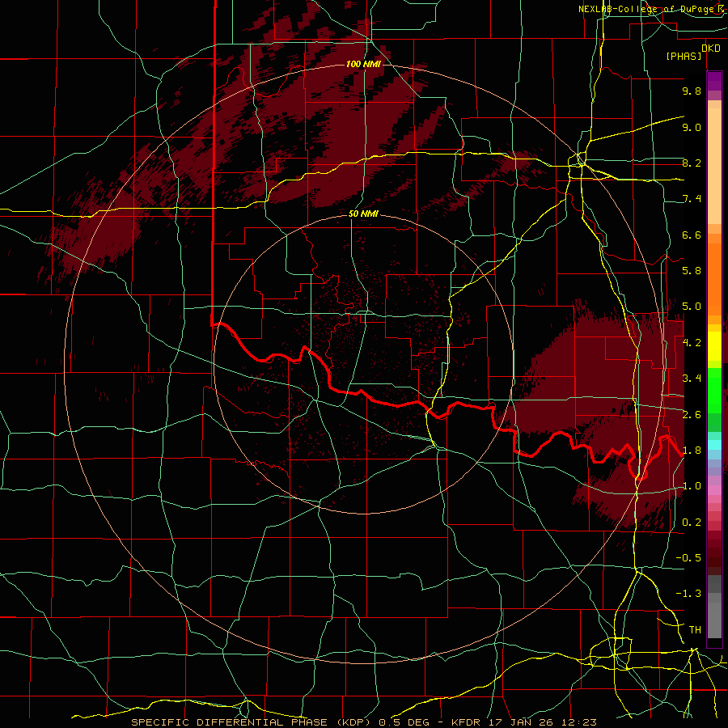Image resolution: width=728 pixels, height=728 pixels.
Task: Click the 100 NMI range ring label
Action: (363, 64)
